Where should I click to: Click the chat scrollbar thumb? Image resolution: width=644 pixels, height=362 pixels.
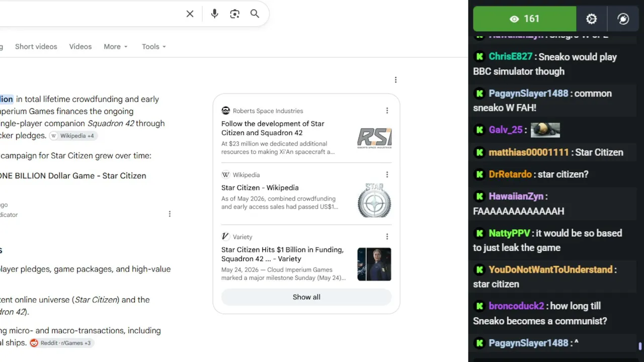click(x=640, y=346)
